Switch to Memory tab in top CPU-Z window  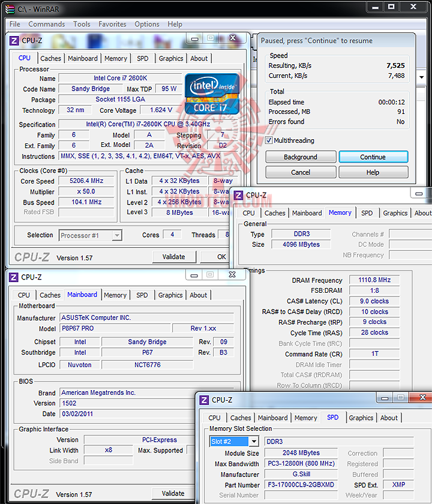click(x=116, y=58)
